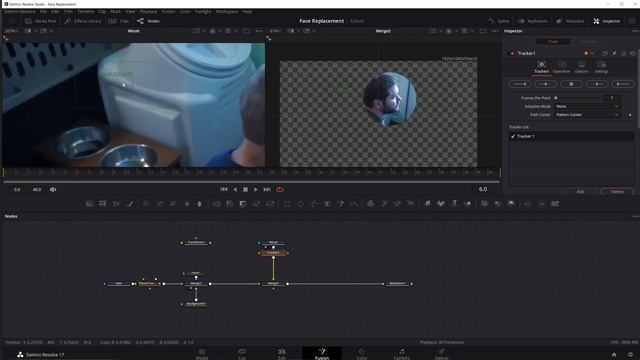Toggle the Nodes panel button
Viewport: 640px width, 360px height.
click(x=148, y=21)
